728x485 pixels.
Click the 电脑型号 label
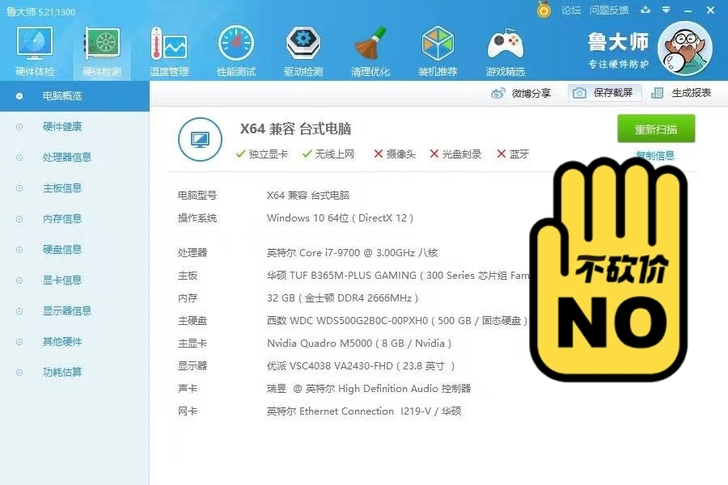(x=197, y=195)
